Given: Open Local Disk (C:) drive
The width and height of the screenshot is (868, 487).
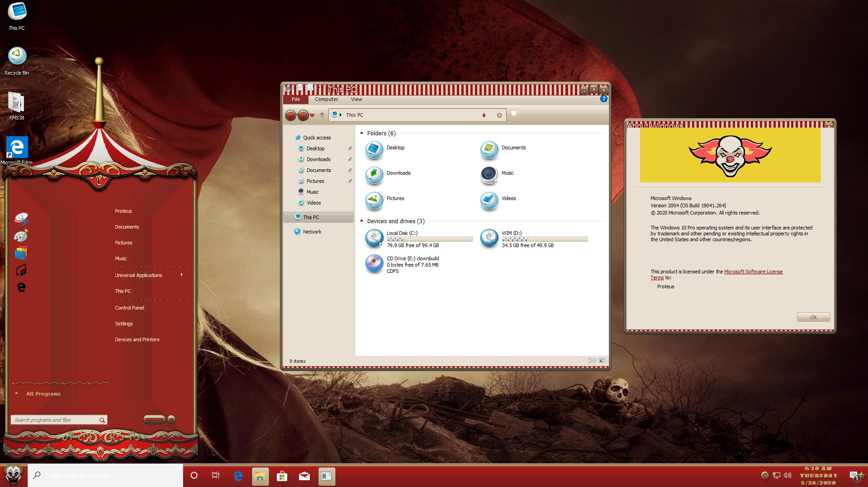Looking at the screenshot, I should (x=418, y=239).
